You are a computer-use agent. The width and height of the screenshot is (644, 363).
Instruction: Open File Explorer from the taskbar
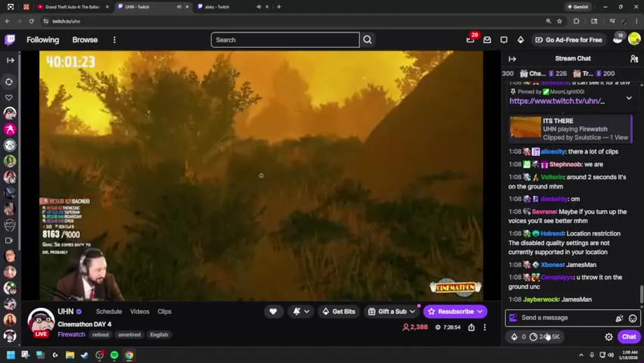point(70,355)
